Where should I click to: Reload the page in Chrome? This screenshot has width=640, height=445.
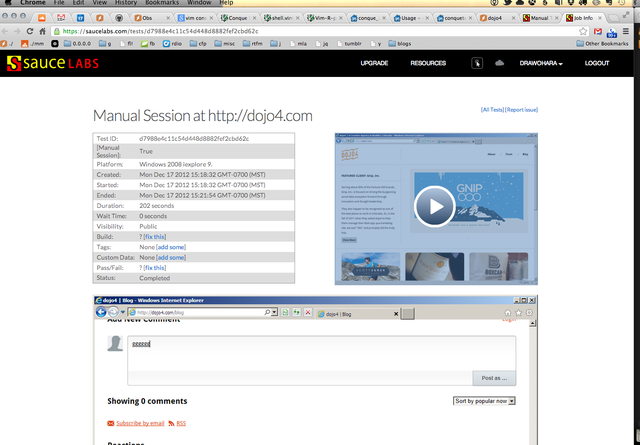point(30,31)
